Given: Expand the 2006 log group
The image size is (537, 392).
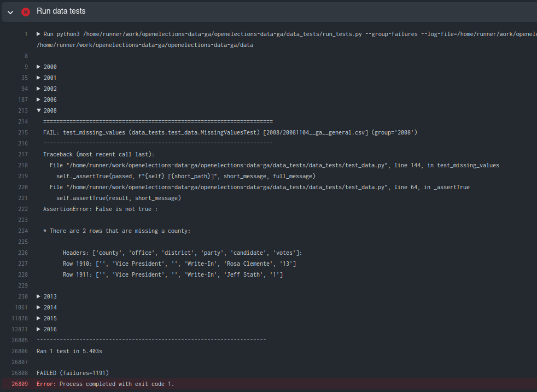Looking at the screenshot, I should 38,100.
